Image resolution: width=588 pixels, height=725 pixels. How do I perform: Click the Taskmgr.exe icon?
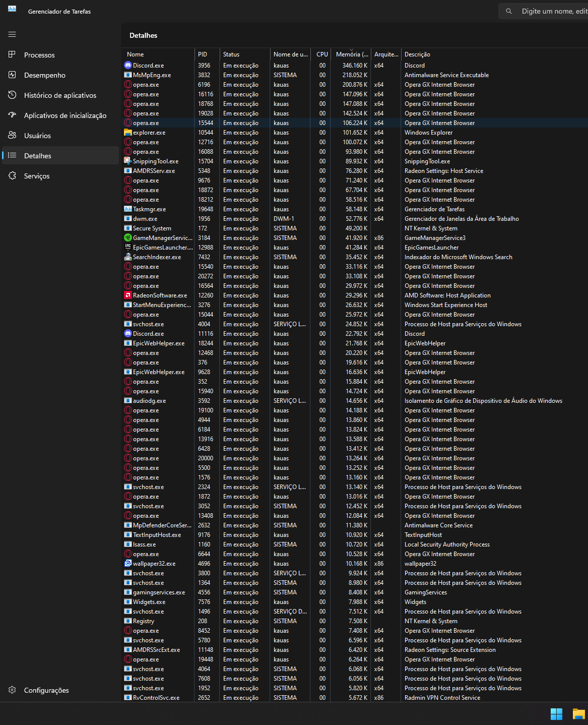click(x=128, y=209)
